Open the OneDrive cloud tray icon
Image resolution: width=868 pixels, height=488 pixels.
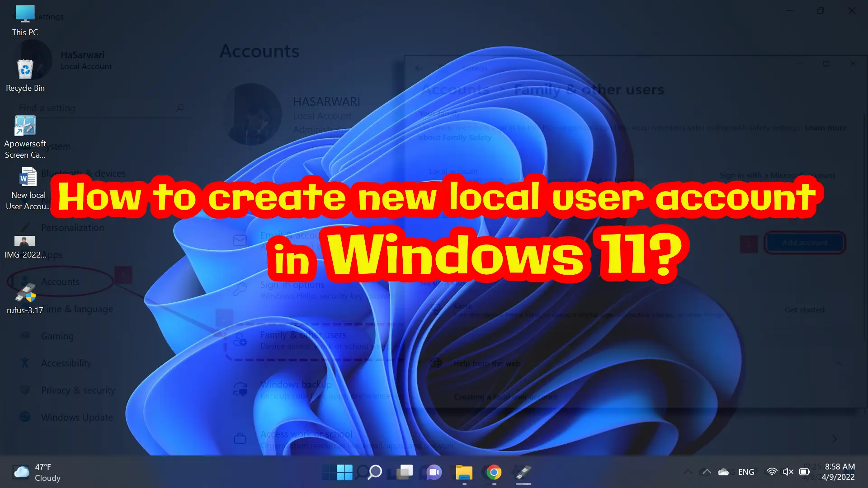[x=723, y=472]
